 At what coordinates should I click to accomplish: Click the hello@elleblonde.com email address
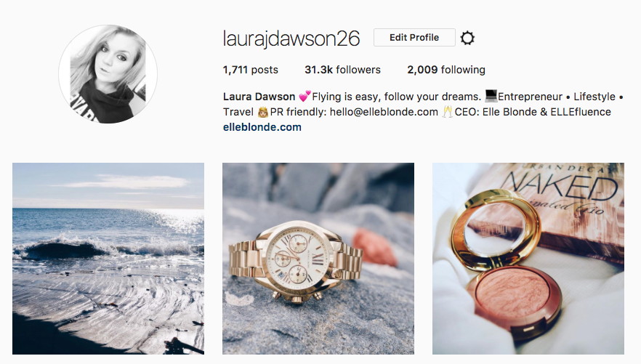(x=384, y=112)
